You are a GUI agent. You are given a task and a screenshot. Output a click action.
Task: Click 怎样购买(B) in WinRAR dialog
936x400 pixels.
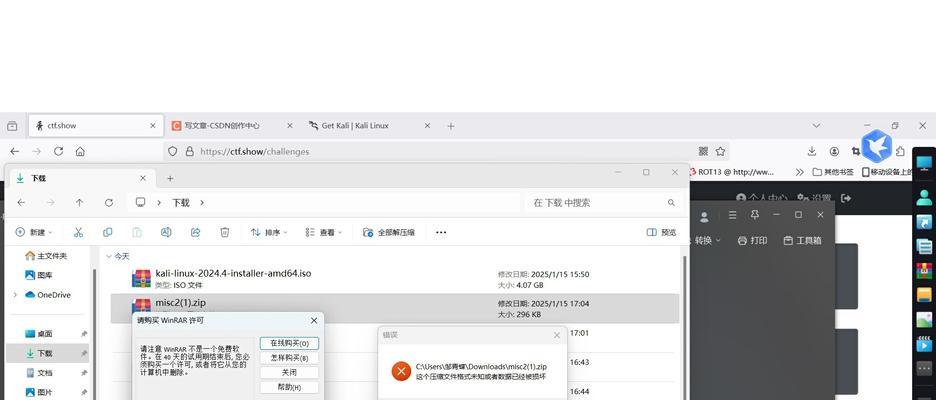point(289,358)
